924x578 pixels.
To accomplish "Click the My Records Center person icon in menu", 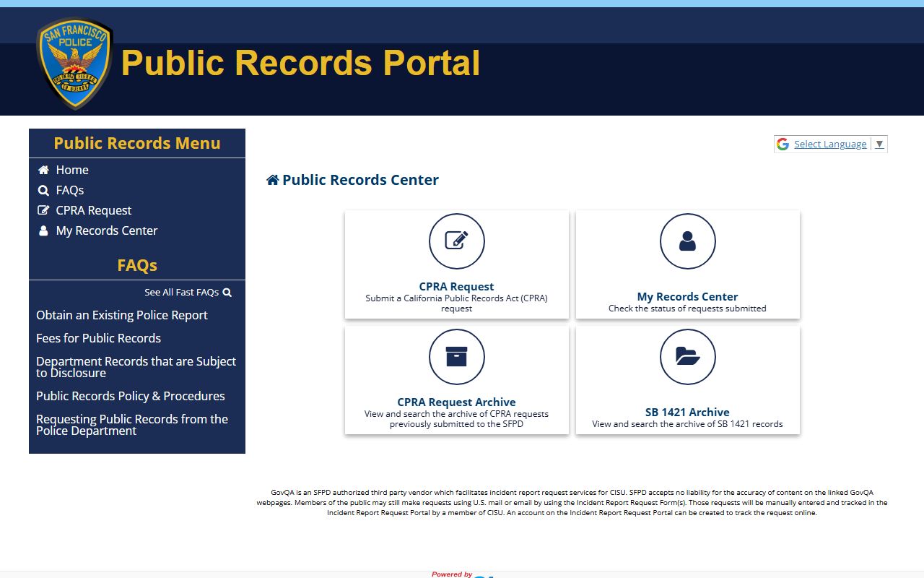I will pyautogui.click(x=43, y=231).
